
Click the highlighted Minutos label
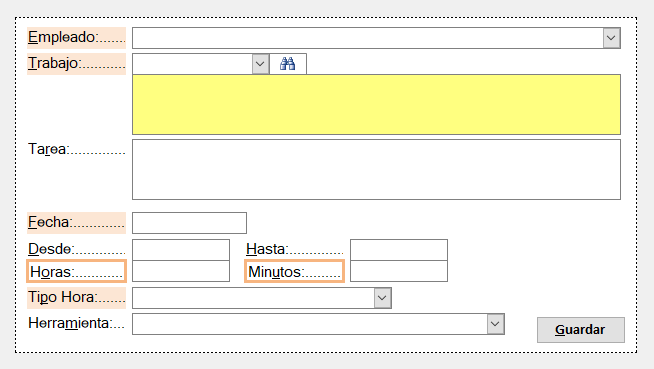[294, 271]
